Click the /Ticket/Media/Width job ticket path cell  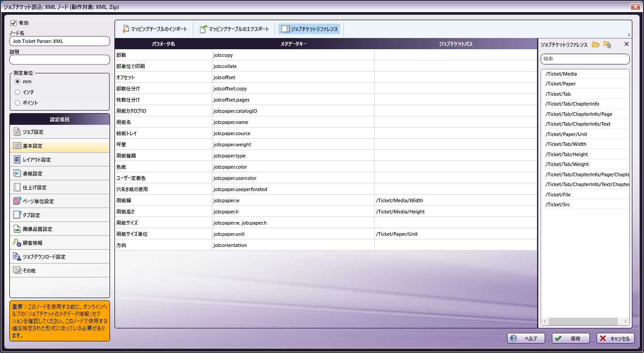coord(456,200)
